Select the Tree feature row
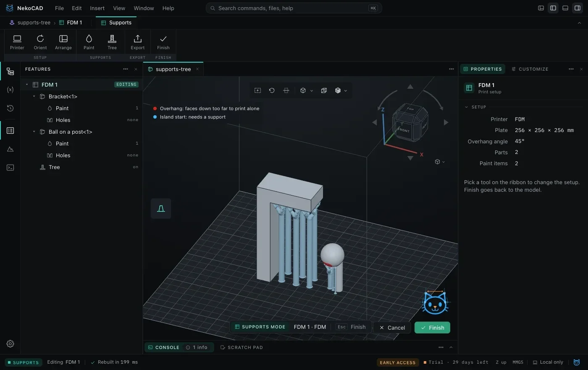The width and height of the screenshot is (588, 370). click(82, 167)
